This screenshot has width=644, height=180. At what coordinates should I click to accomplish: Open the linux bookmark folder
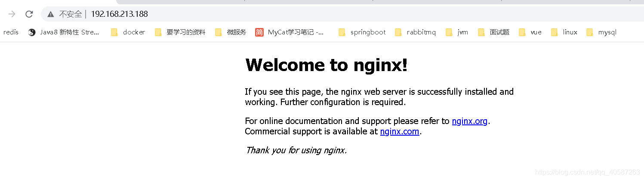click(564, 32)
